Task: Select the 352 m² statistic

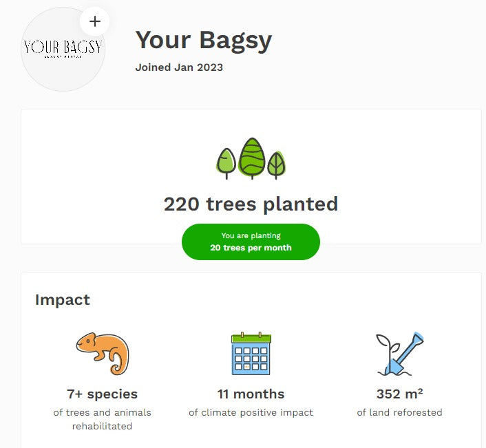Action: pyautogui.click(x=399, y=394)
